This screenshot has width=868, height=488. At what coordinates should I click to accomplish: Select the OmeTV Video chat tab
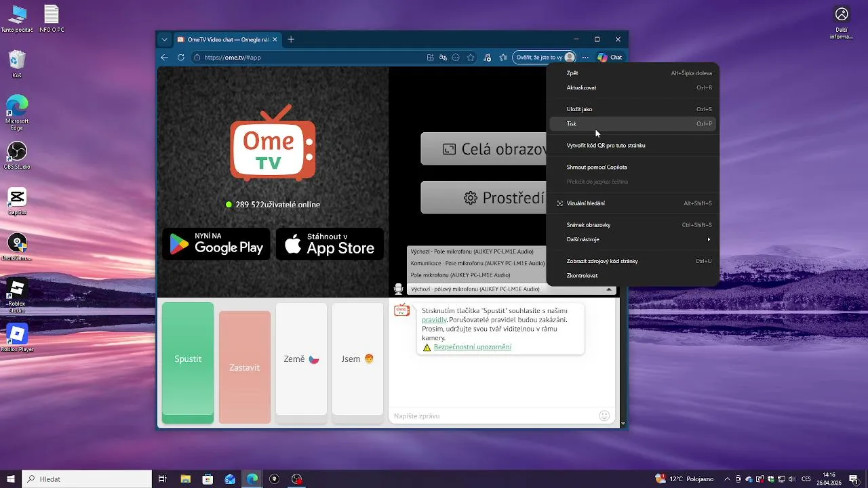click(227, 39)
